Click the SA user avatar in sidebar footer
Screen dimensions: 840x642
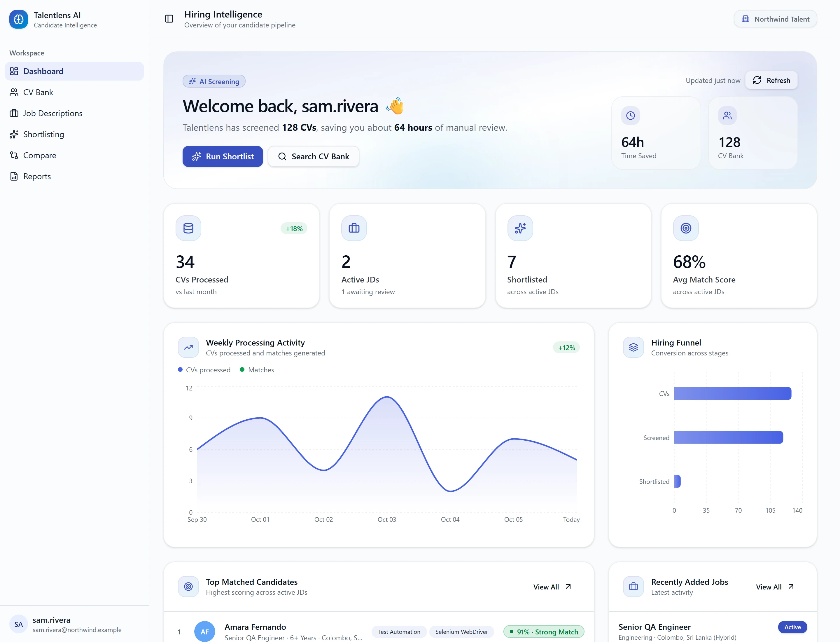coord(19,624)
